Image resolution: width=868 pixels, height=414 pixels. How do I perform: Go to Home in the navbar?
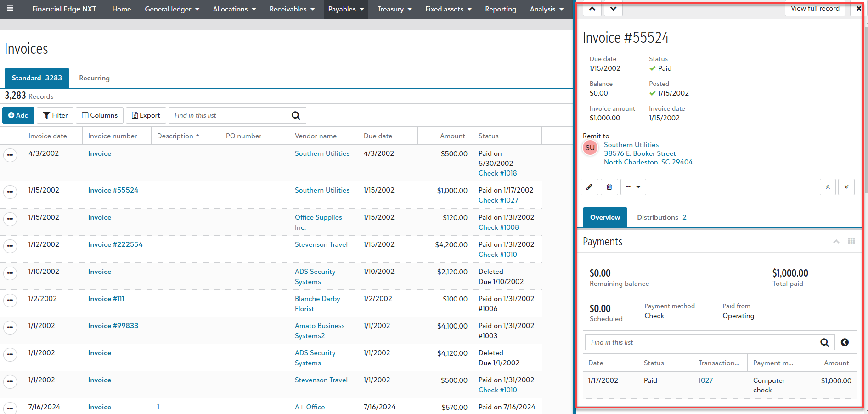pos(122,9)
